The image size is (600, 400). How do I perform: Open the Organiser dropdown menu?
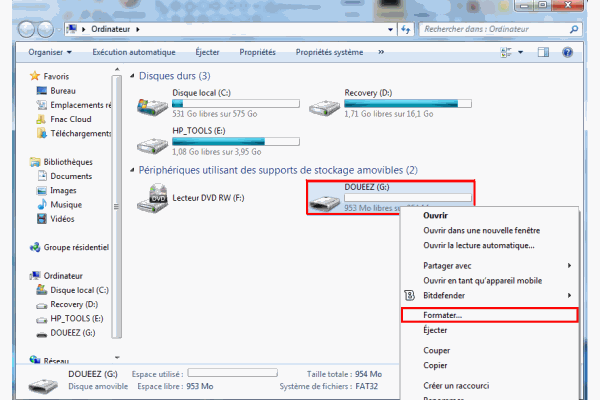[50, 52]
